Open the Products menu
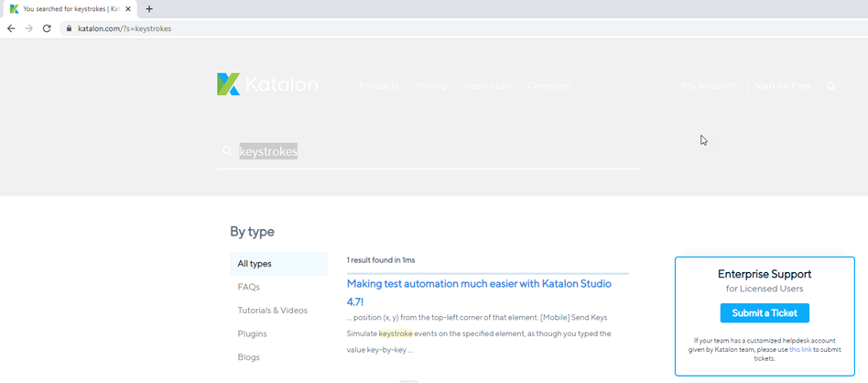The width and height of the screenshot is (868, 383). [379, 86]
